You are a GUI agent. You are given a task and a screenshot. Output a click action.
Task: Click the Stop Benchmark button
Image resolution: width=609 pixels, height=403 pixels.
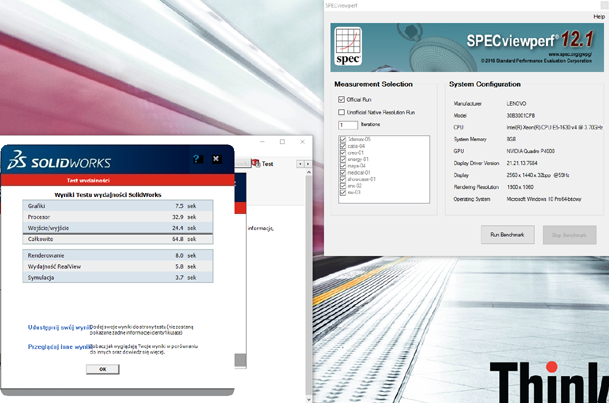tap(569, 235)
